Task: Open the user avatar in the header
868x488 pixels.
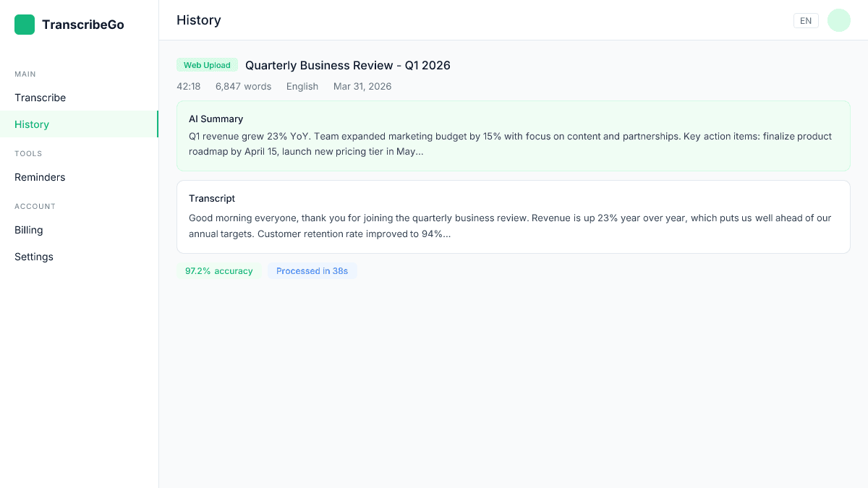Action: coord(838,20)
